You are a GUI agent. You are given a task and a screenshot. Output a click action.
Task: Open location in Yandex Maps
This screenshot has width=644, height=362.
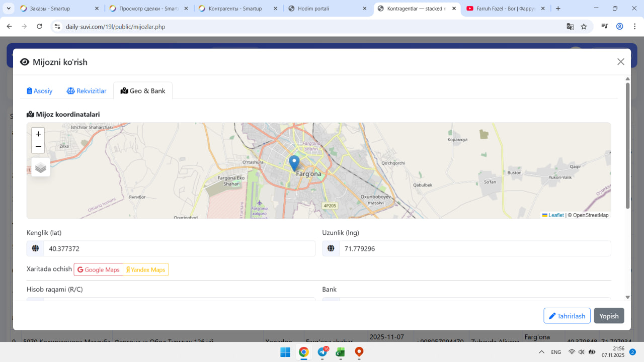pos(146,269)
